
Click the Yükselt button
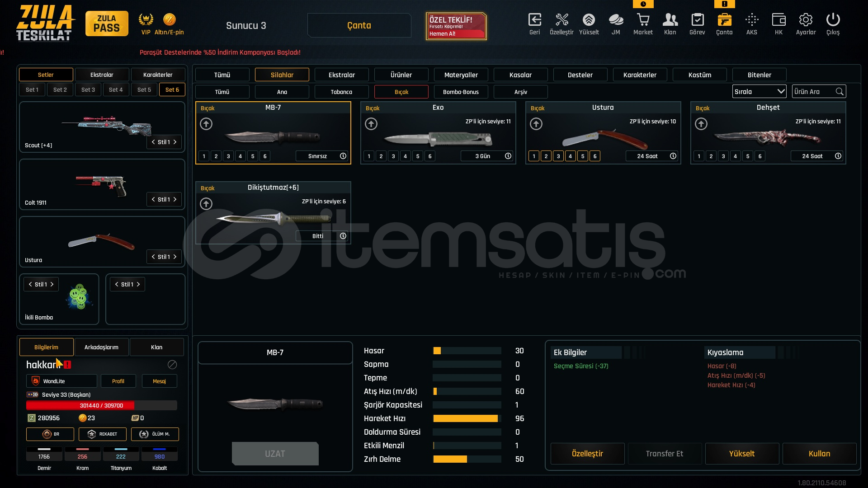pyautogui.click(x=741, y=454)
